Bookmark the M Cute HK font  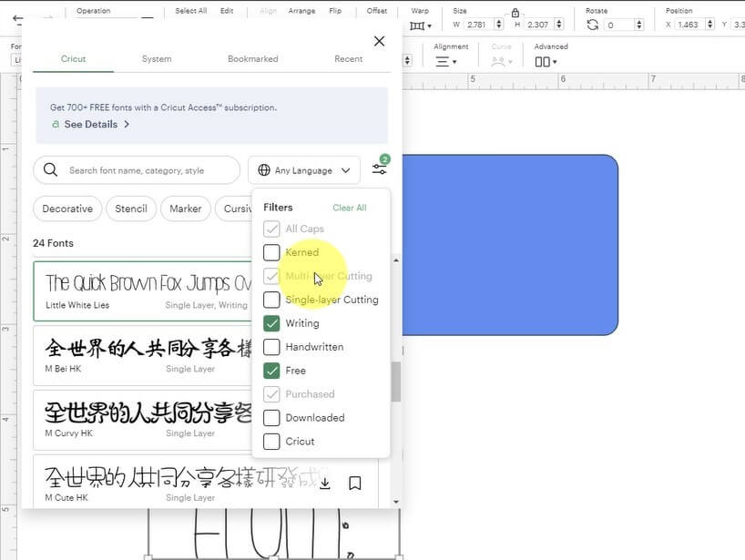click(x=355, y=484)
